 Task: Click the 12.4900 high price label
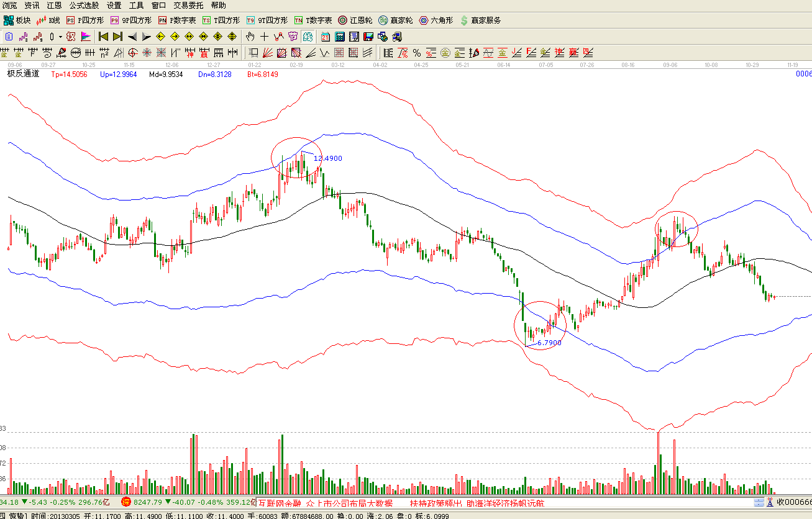click(x=327, y=159)
